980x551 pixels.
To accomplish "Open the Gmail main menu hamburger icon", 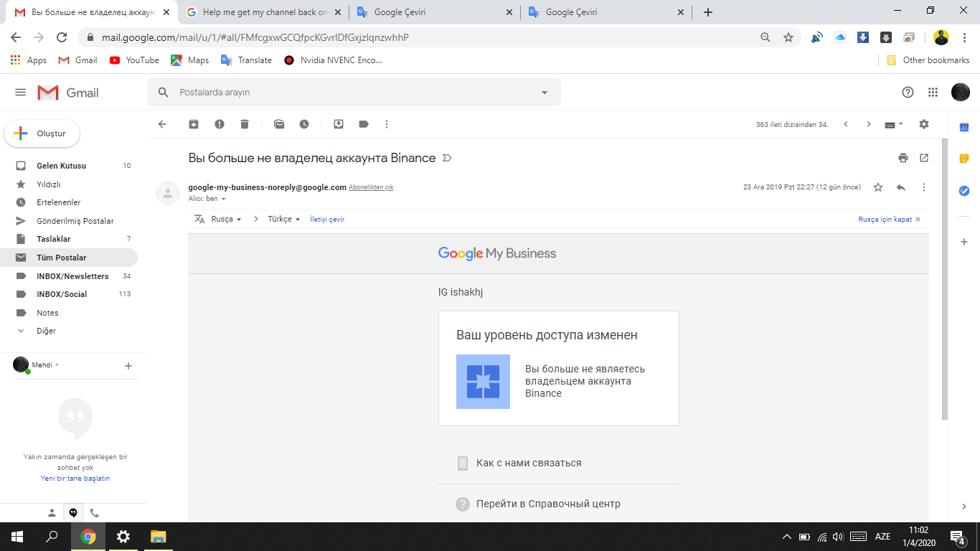I will pyautogui.click(x=20, y=93).
